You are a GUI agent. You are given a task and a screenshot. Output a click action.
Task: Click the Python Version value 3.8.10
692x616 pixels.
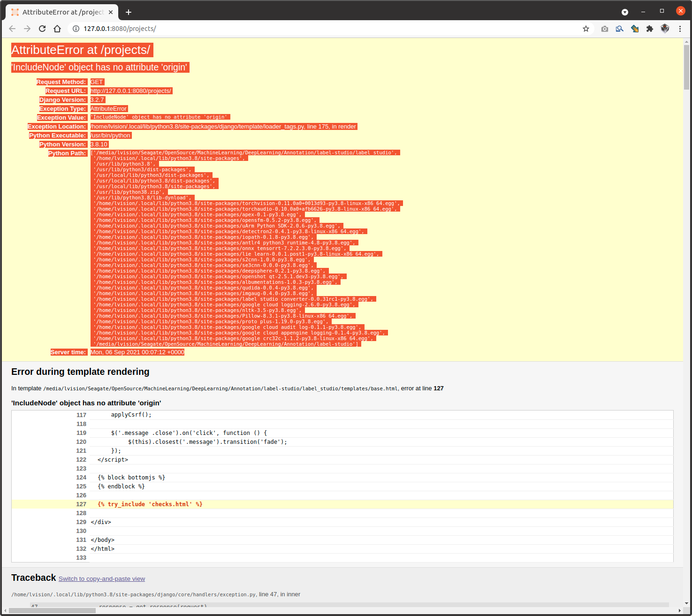(x=99, y=144)
